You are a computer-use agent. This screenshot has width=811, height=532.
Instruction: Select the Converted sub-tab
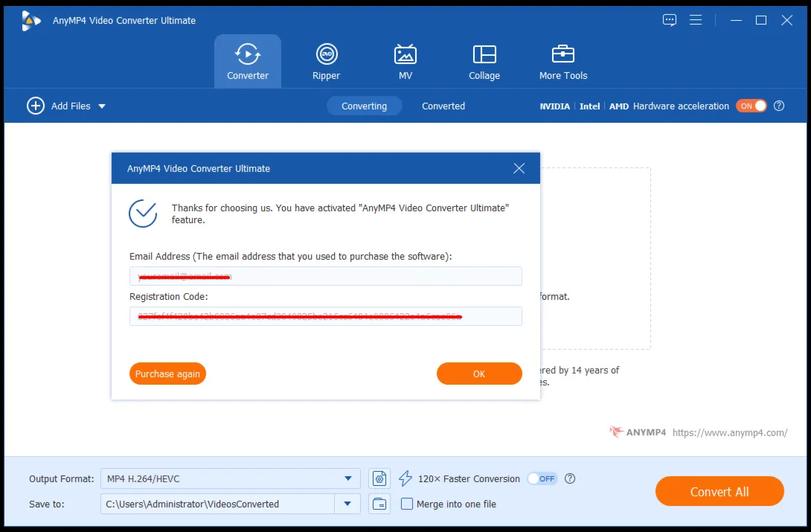coord(443,106)
